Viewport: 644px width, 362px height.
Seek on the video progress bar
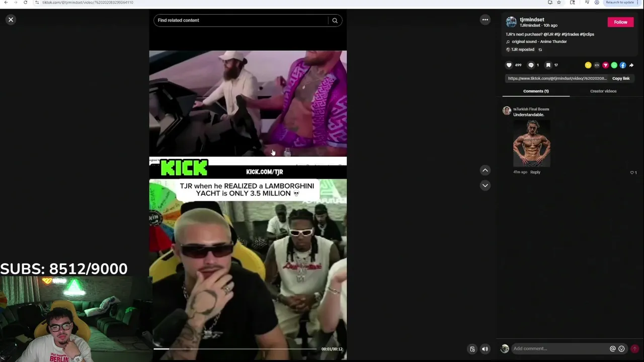pos(235,349)
